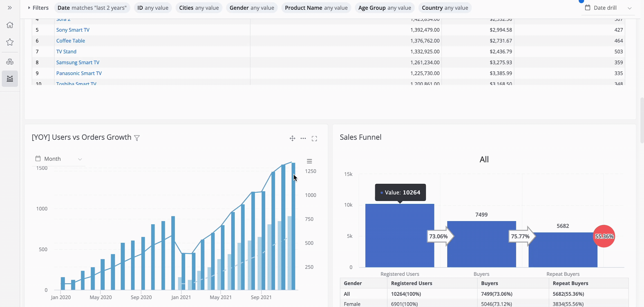Click the move handle icon on Users chart
The height and width of the screenshot is (307, 644).
point(292,138)
